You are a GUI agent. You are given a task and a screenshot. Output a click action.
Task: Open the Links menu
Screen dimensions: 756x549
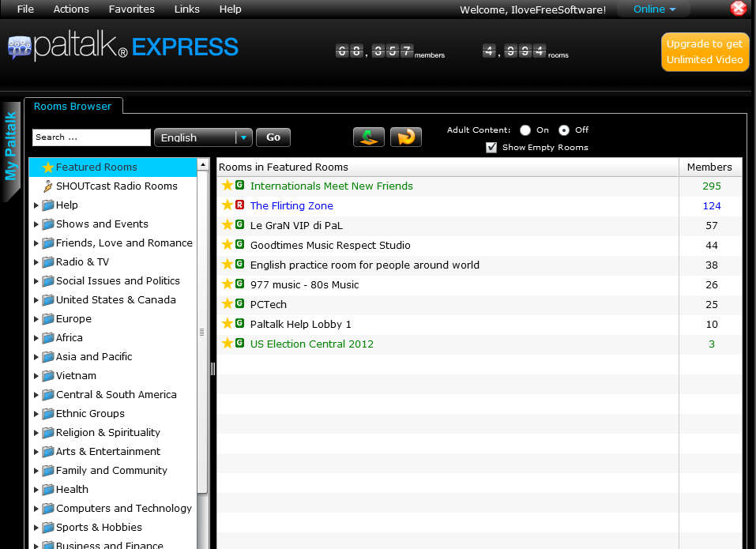pos(186,9)
